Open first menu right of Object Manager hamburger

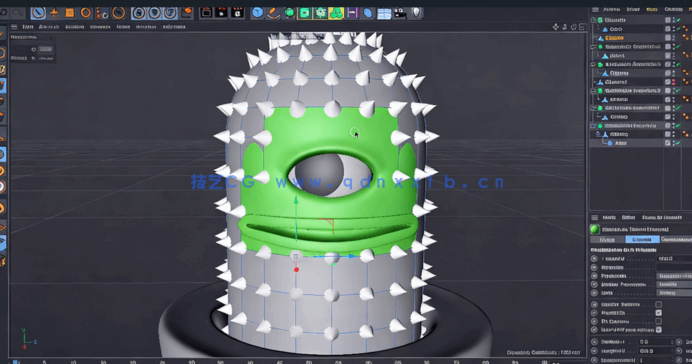tap(611, 9)
